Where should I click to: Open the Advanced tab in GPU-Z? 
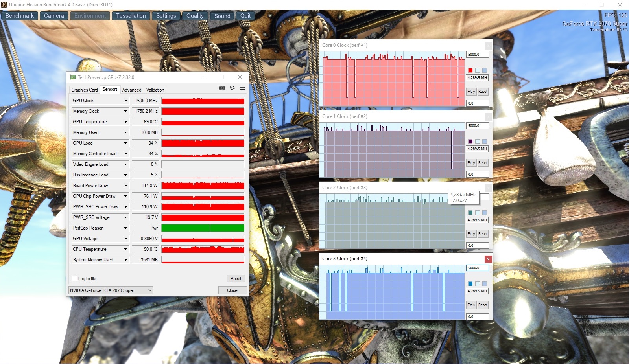(x=132, y=90)
